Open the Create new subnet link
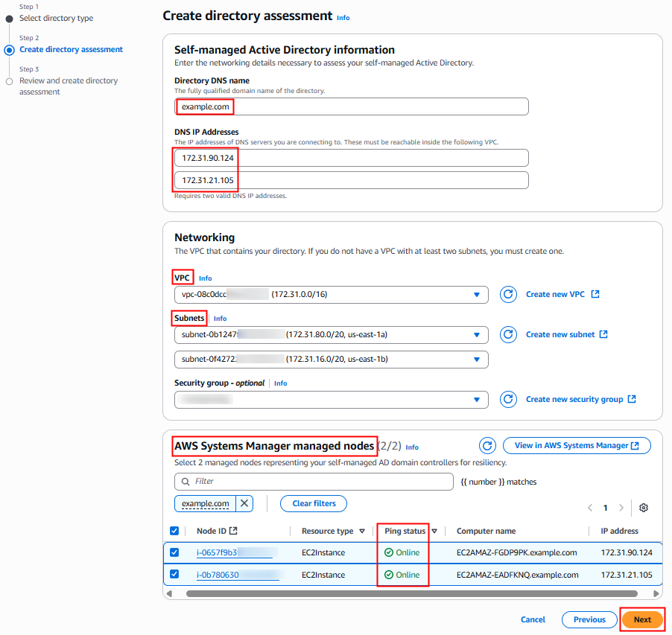The image size is (672, 635). [566, 334]
